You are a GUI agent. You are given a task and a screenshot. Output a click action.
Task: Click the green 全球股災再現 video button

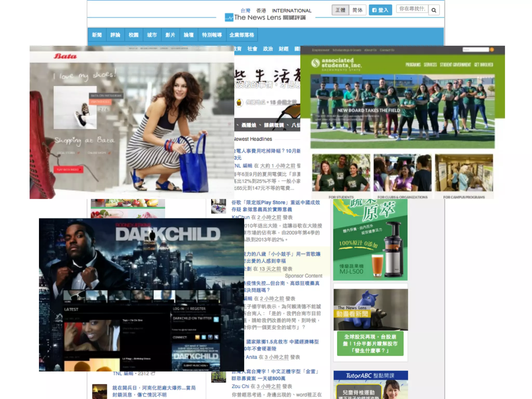[370, 343]
